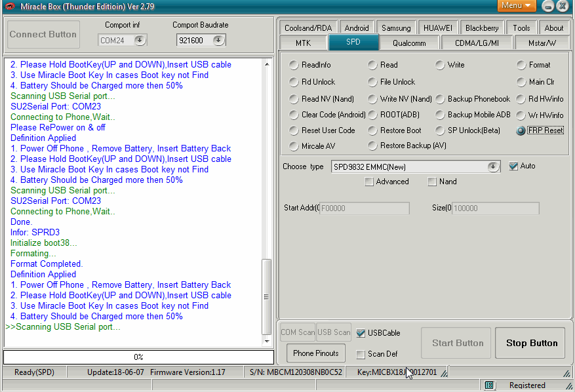Toggle the USBCable checkbox
This screenshot has height=392, width=575.
[361, 333]
